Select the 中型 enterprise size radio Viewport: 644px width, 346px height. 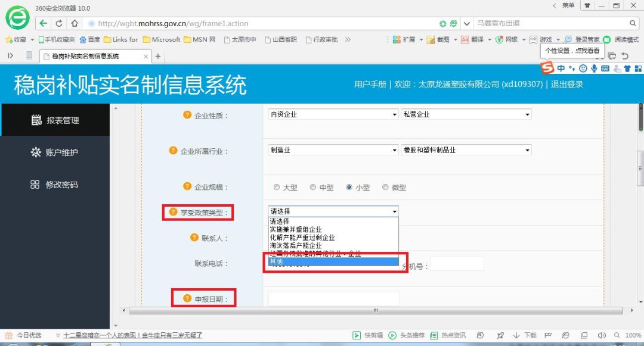(x=313, y=187)
